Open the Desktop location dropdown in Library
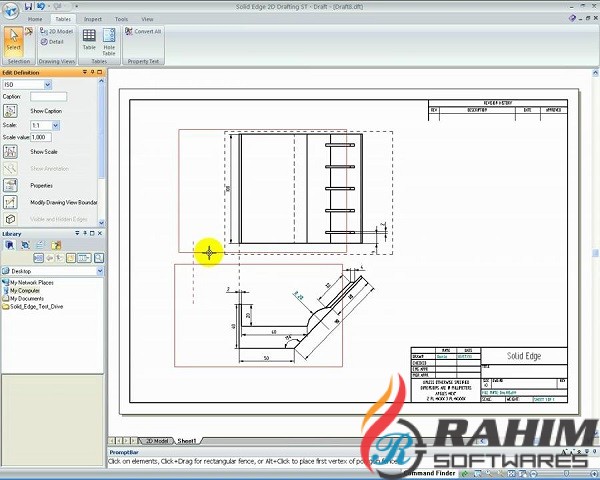Screen dimensions: 600x480 coord(100,271)
